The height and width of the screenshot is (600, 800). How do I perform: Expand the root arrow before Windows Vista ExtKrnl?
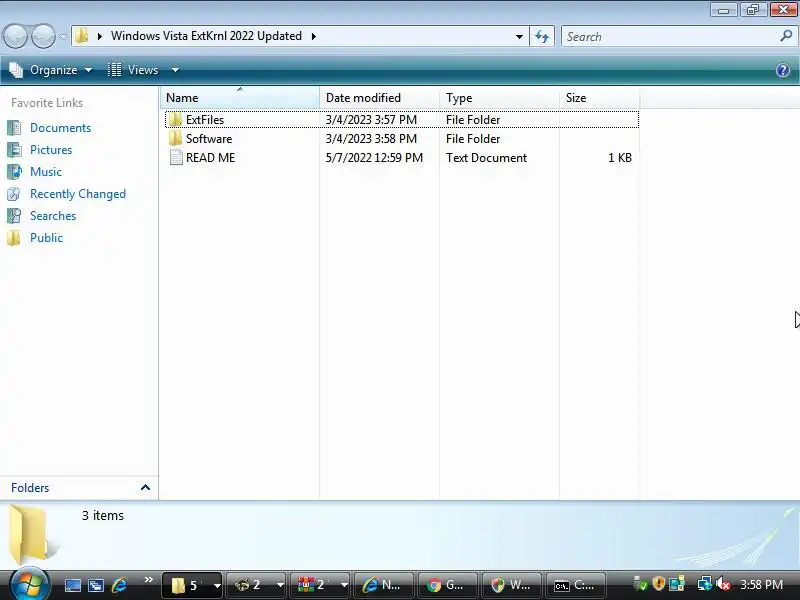click(99, 36)
